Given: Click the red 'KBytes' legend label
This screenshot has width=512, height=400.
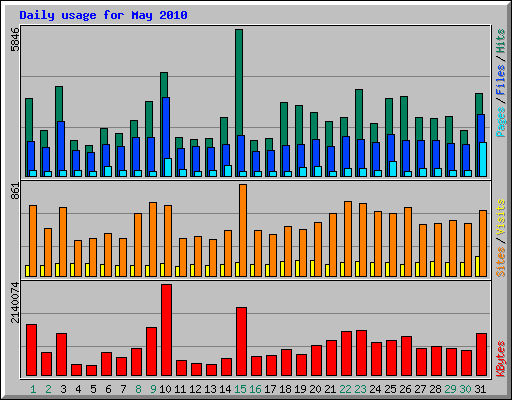Looking at the screenshot, I should tap(500, 359).
